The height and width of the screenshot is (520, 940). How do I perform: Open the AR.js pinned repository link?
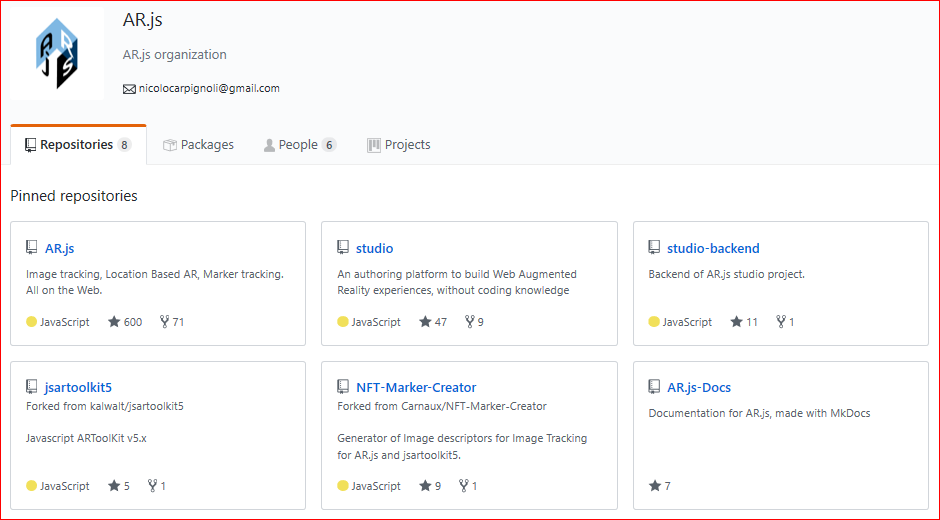(x=60, y=248)
